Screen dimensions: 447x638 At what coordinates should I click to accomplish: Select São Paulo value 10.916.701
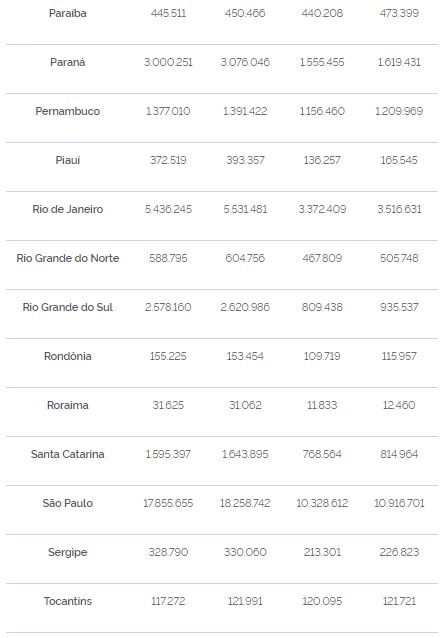pyautogui.click(x=399, y=503)
